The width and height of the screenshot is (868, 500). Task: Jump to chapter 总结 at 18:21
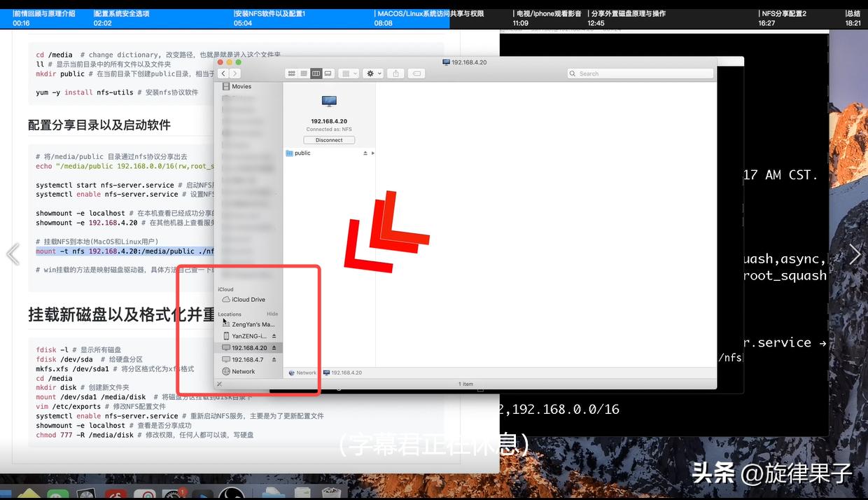(854, 18)
